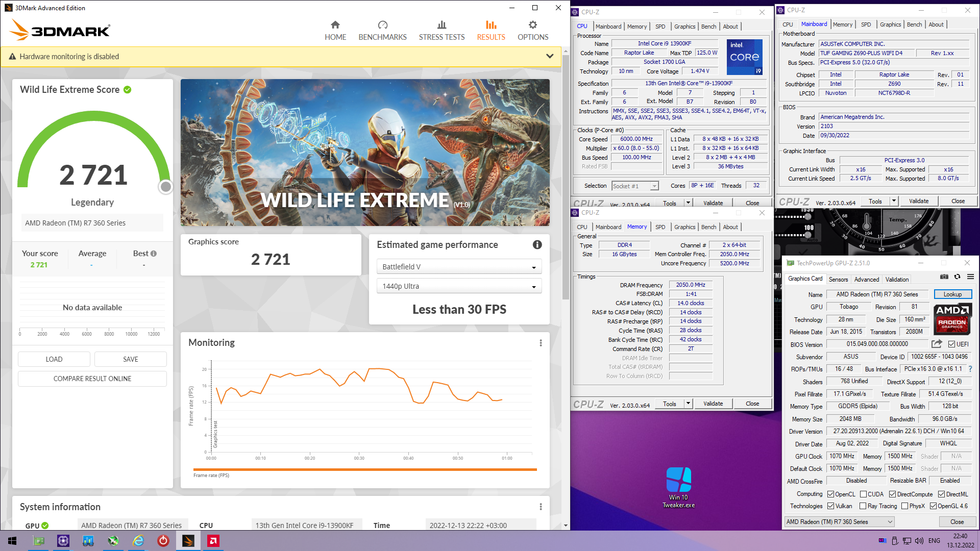980x551 pixels.
Task: Click the AMD Software taskbar icon
Action: (x=213, y=541)
